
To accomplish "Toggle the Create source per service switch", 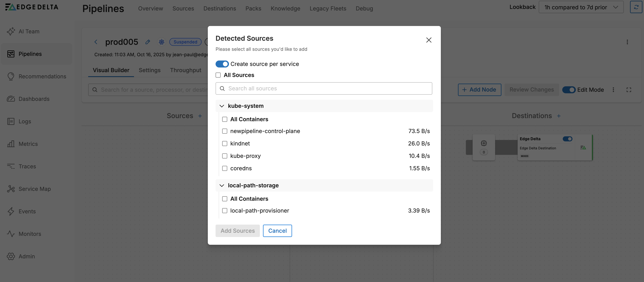I will pyautogui.click(x=222, y=64).
